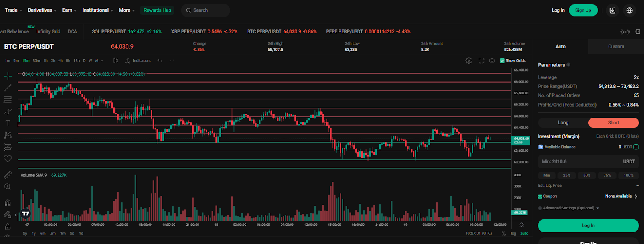The height and width of the screenshot is (244, 644).
Task: Select the ruler measure tool
Action: 8,175
